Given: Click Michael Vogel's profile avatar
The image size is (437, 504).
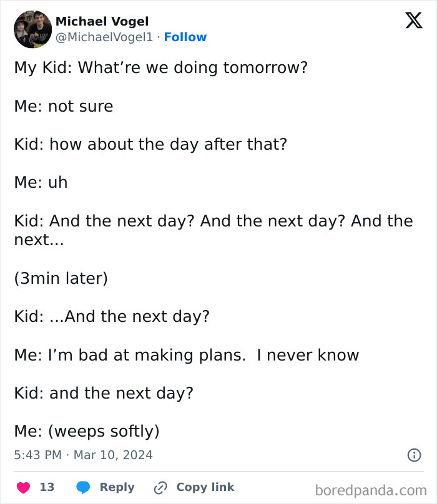Looking at the screenshot, I should pyautogui.click(x=32, y=29).
